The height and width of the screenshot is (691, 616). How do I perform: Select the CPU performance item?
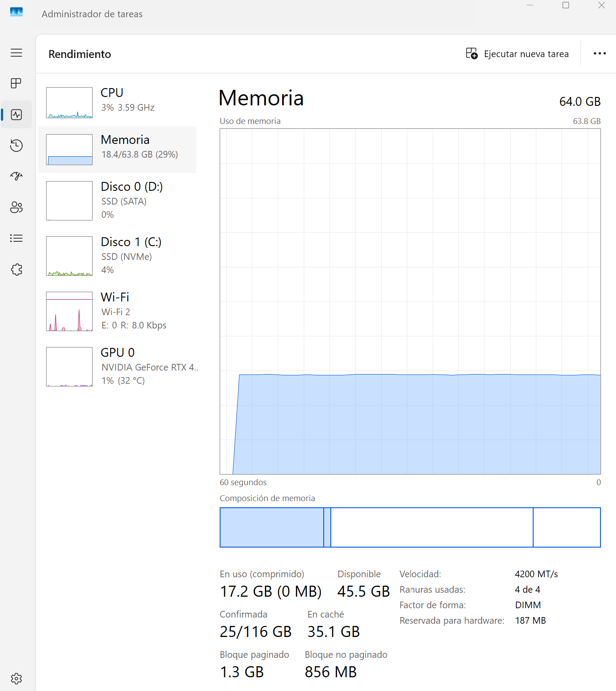point(117,102)
